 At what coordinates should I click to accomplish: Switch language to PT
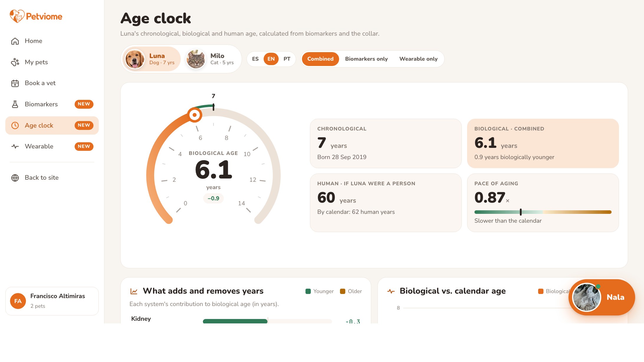click(287, 59)
